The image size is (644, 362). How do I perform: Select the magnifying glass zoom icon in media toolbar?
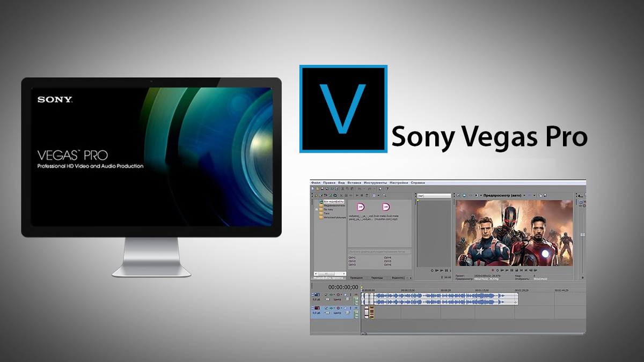(x=384, y=195)
